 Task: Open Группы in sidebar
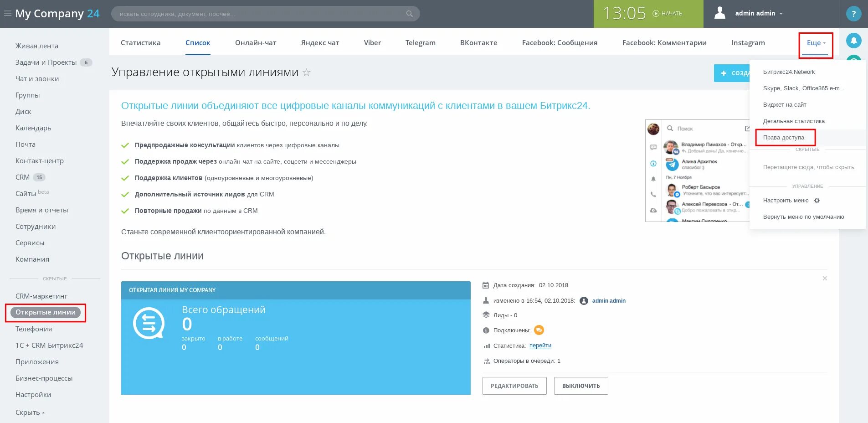(28, 95)
